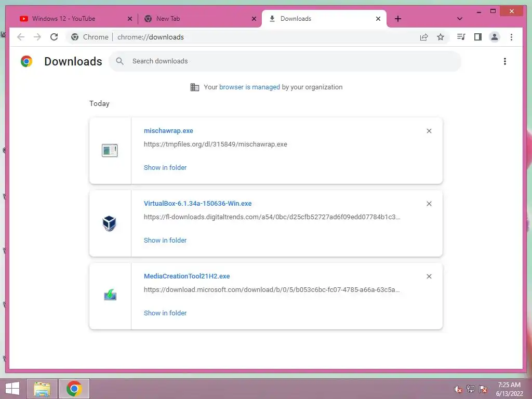Viewport: 532px width, 399px height.
Task: Open the Action Center flag icon
Action: coord(483,389)
